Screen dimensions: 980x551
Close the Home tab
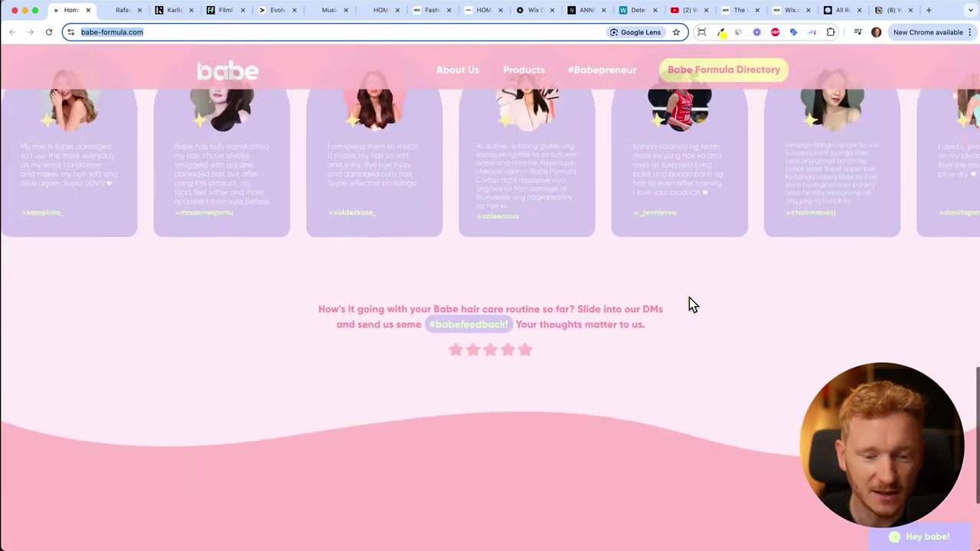pyautogui.click(x=88, y=10)
